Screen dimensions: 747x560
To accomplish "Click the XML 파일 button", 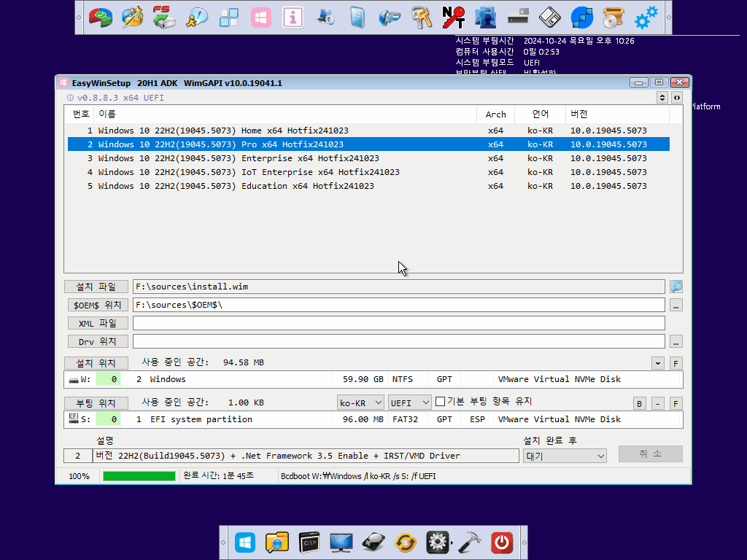I will [98, 323].
